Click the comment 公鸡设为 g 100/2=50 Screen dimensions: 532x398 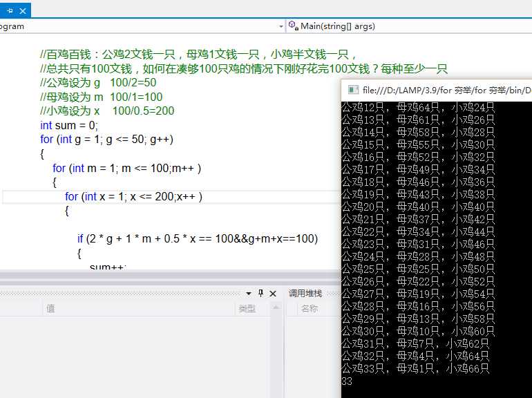coord(98,82)
